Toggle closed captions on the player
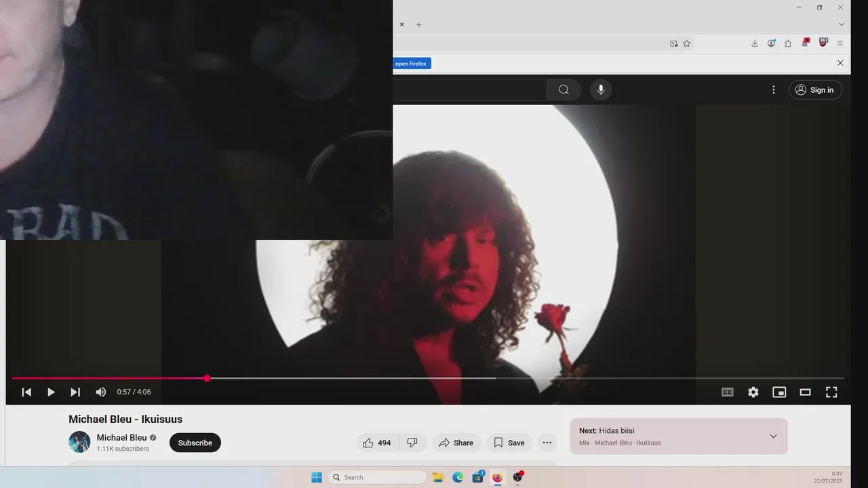 (x=728, y=392)
